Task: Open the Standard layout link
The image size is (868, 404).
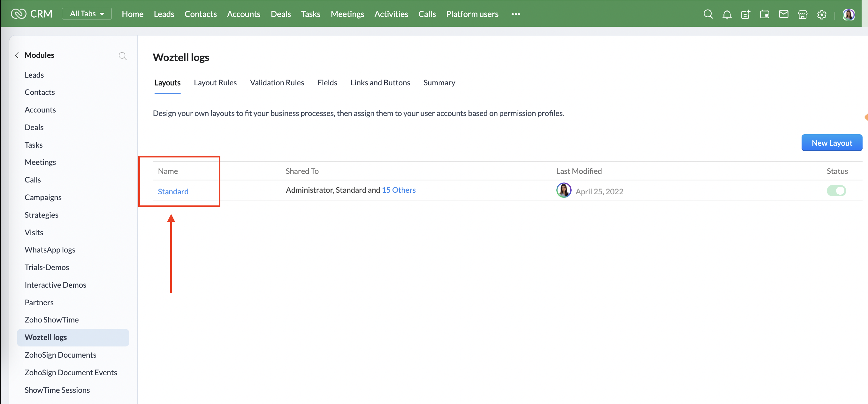Action: coord(173,191)
